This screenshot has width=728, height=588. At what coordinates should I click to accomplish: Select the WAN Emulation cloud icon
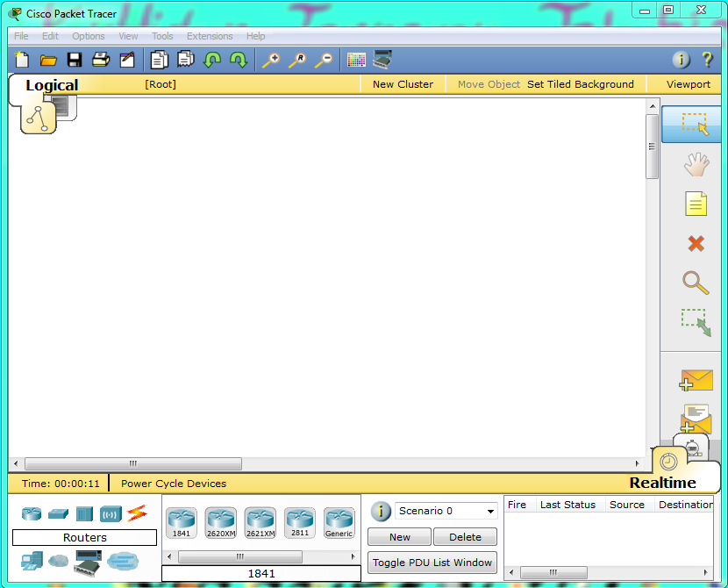(58, 561)
